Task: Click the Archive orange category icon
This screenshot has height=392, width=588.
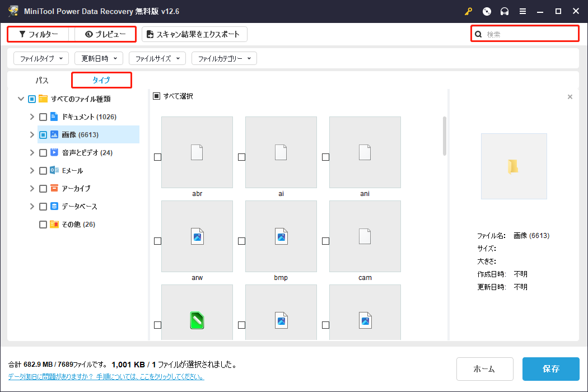Action: pyautogui.click(x=54, y=188)
